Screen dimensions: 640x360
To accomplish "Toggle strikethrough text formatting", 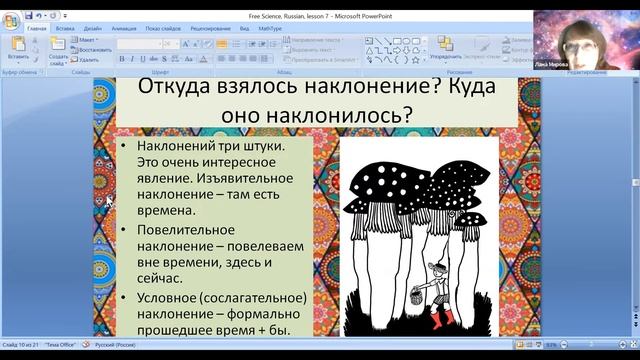I will [153, 59].
